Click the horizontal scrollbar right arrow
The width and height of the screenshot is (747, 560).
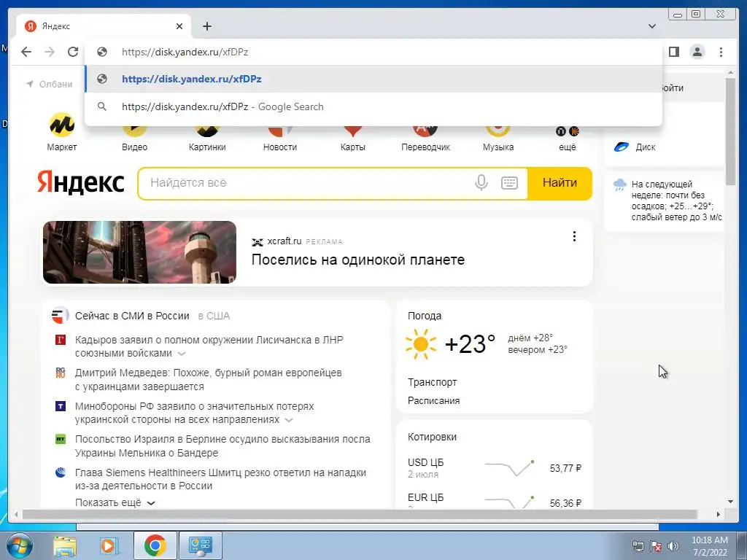click(719, 514)
